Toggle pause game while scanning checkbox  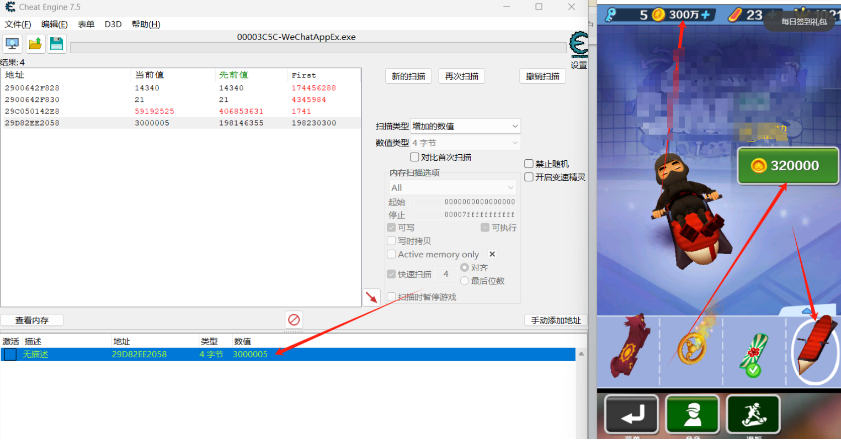[x=392, y=297]
